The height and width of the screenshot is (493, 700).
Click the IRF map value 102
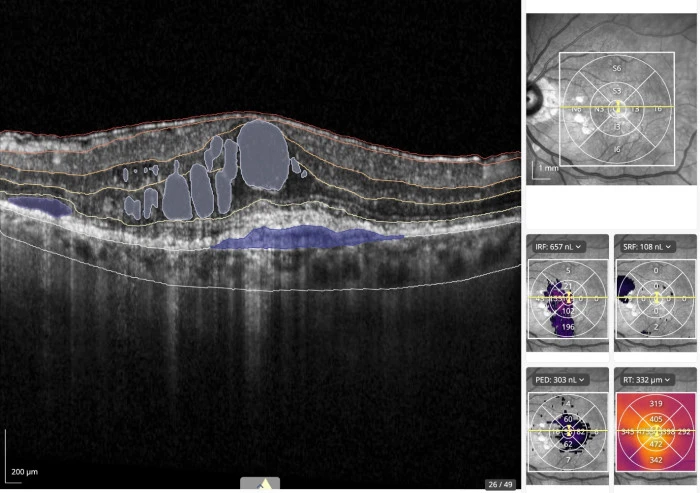[x=568, y=311]
